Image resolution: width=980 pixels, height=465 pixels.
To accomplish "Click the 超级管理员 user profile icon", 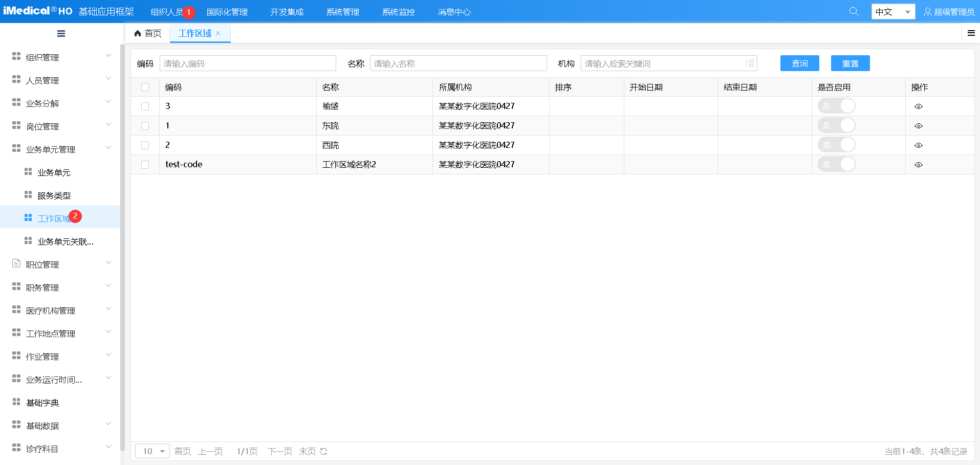I will pyautogui.click(x=928, y=11).
